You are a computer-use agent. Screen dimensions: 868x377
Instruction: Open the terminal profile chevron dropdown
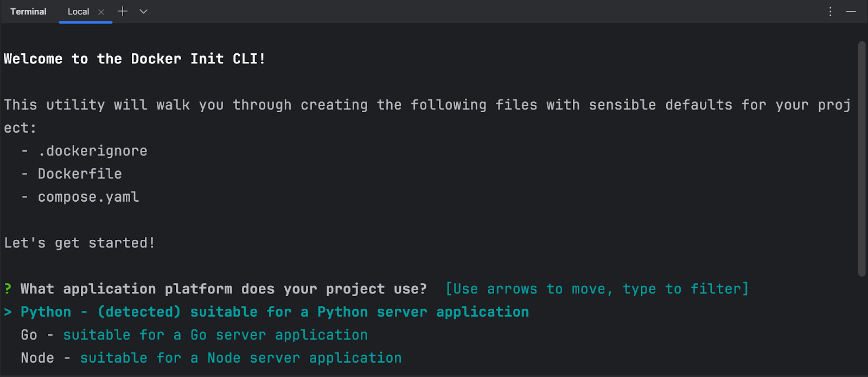click(143, 11)
